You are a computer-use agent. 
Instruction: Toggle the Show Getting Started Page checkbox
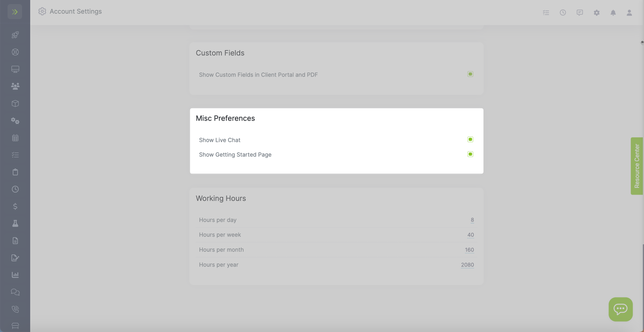pos(470,154)
